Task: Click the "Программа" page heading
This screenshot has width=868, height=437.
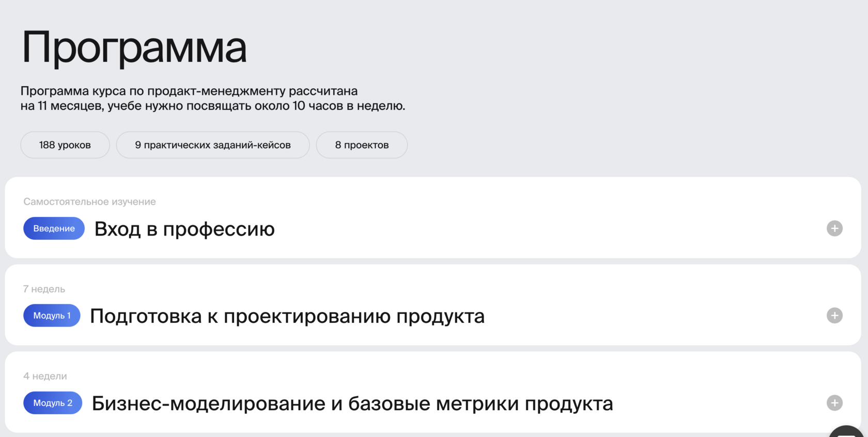Action: 134,48
